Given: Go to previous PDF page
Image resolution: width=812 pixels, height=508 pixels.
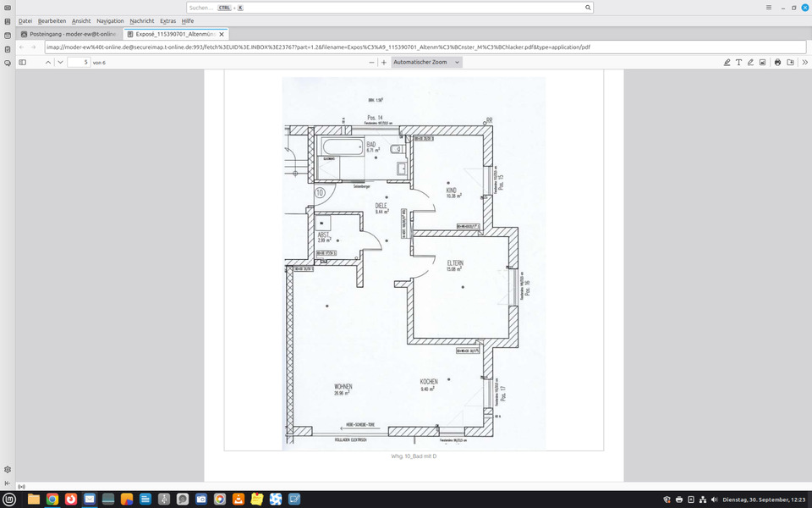Looking at the screenshot, I should (48, 62).
